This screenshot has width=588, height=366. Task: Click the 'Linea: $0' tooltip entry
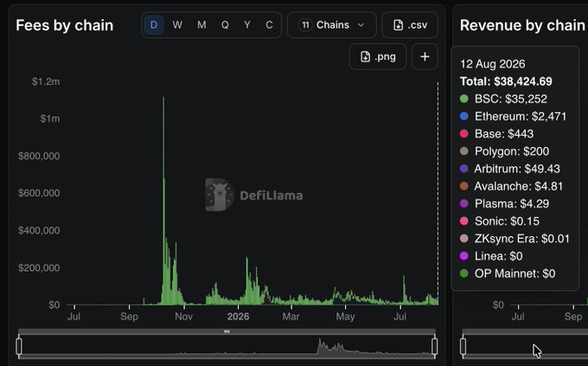pyautogui.click(x=498, y=256)
